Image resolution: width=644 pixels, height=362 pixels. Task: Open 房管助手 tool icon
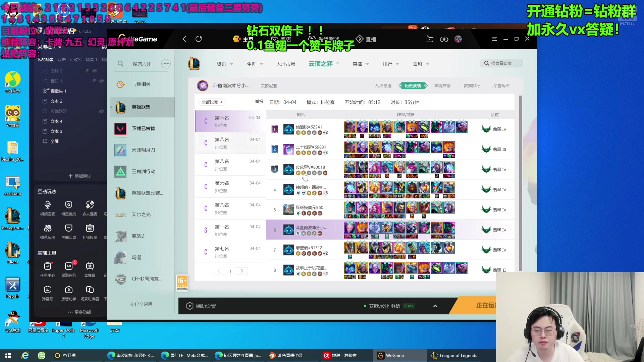coord(69,293)
